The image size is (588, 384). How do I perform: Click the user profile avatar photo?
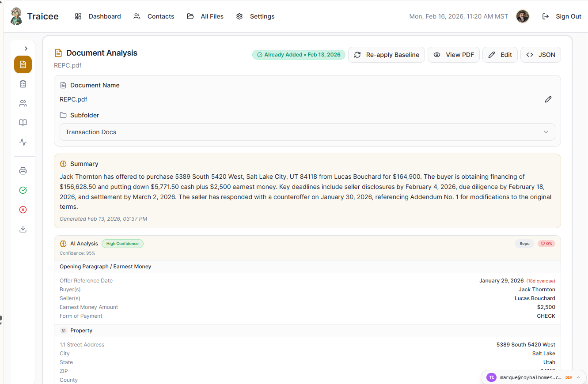pyautogui.click(x=523, y=16)
